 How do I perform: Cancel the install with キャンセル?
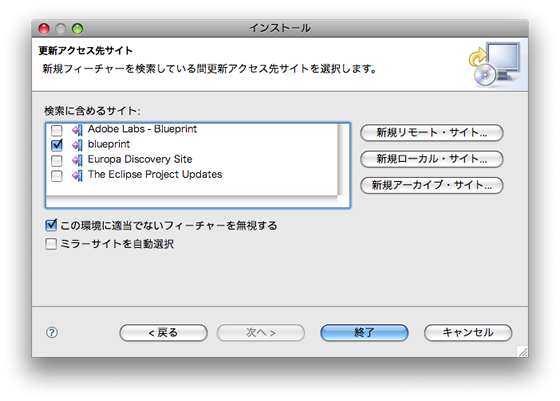[x=468, y=333]
